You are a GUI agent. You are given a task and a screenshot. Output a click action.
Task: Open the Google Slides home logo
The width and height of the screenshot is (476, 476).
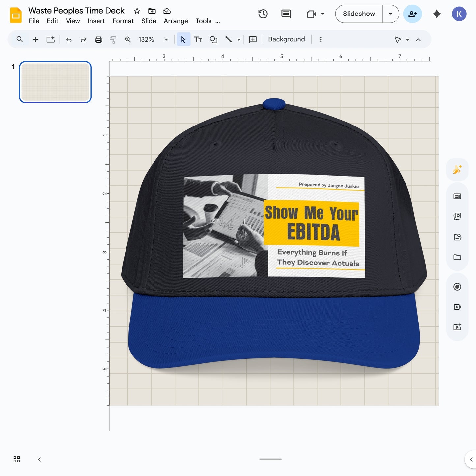[x=15, y=15]
